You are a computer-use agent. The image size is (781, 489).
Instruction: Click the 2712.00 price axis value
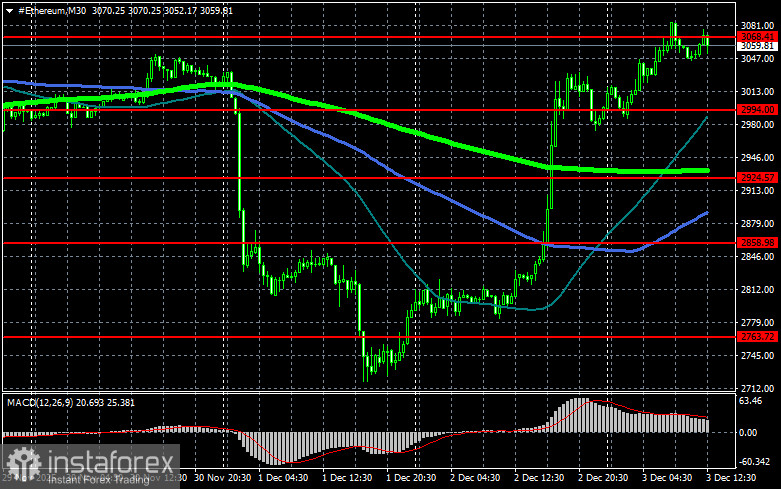click(x=758, y=388)
